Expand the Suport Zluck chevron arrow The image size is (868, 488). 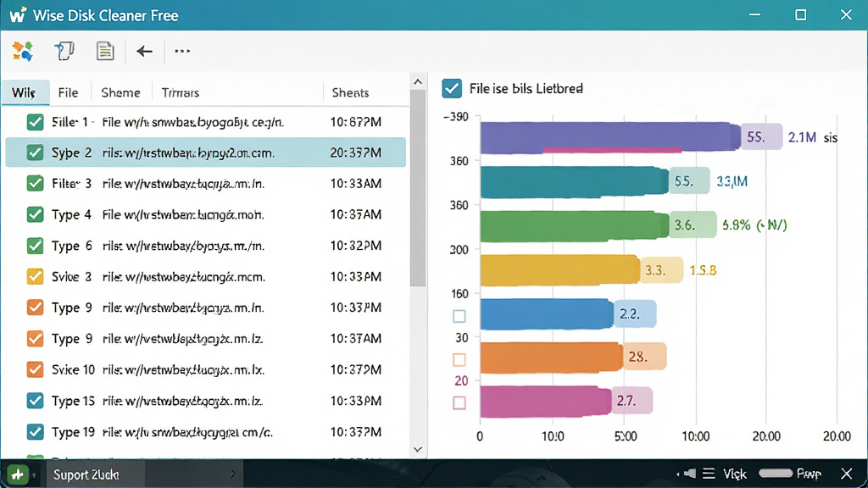tap(233, 474)
